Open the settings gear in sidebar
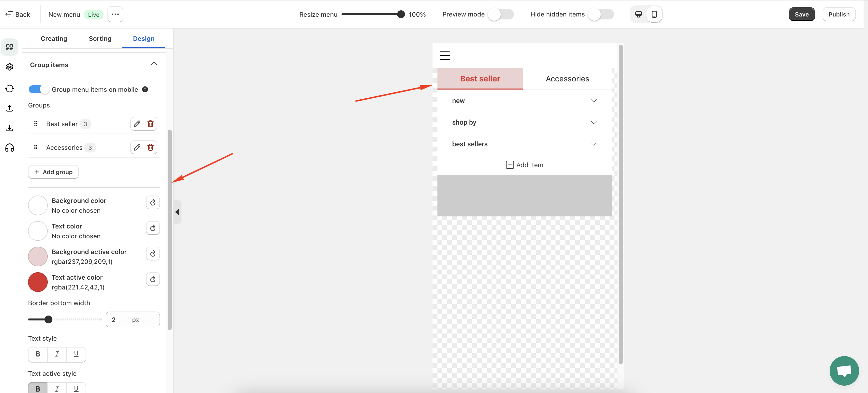Image resolution: width=868 pixels, height=393 pixels. (x=10, y=67)
